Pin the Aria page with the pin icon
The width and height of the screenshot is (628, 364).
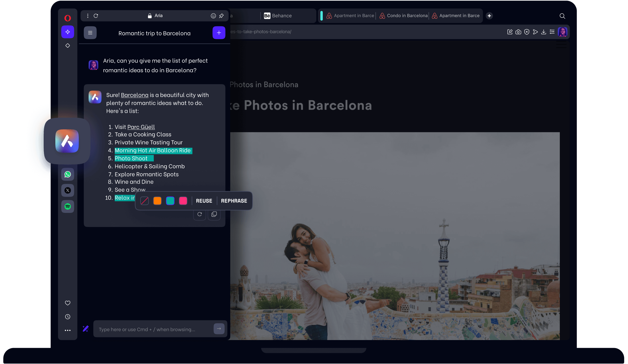click(221, 16)
